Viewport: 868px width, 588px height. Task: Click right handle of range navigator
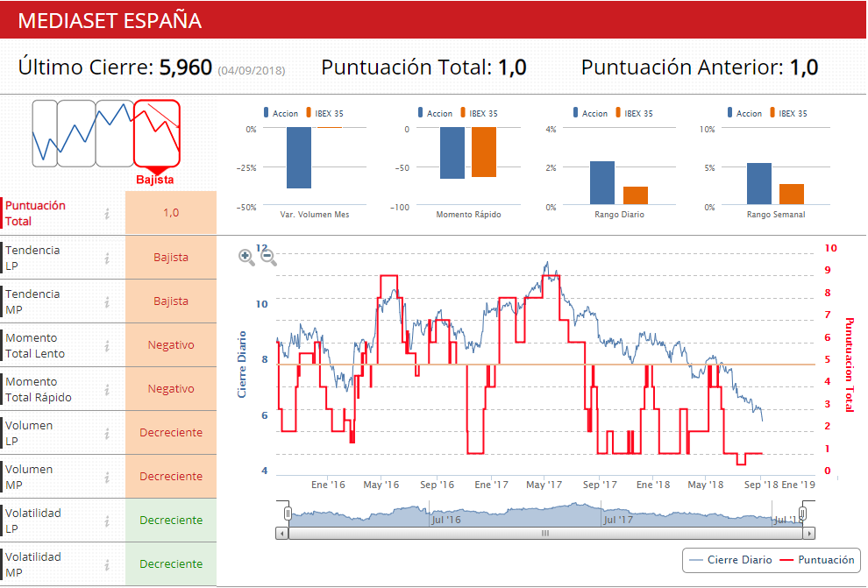[802, 514]
